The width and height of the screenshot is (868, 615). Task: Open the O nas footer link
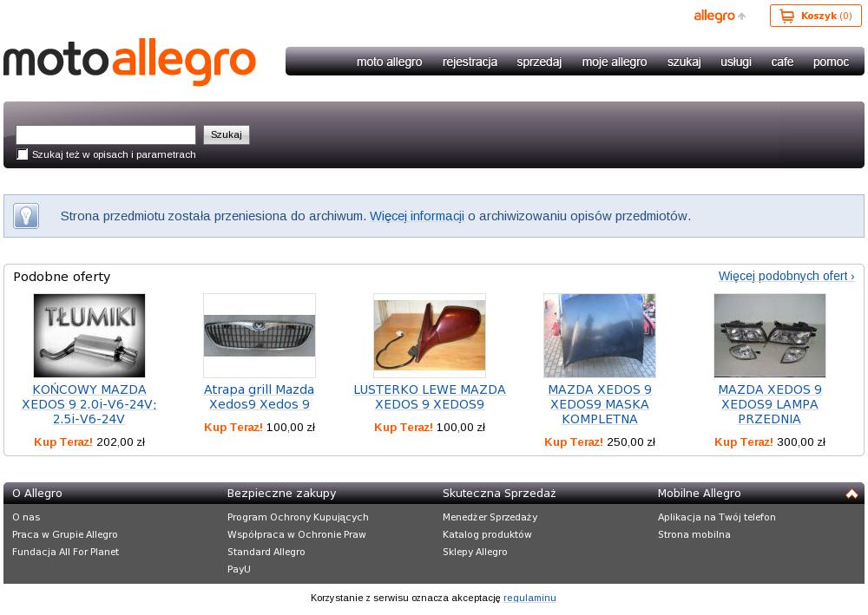click(26, 517)
